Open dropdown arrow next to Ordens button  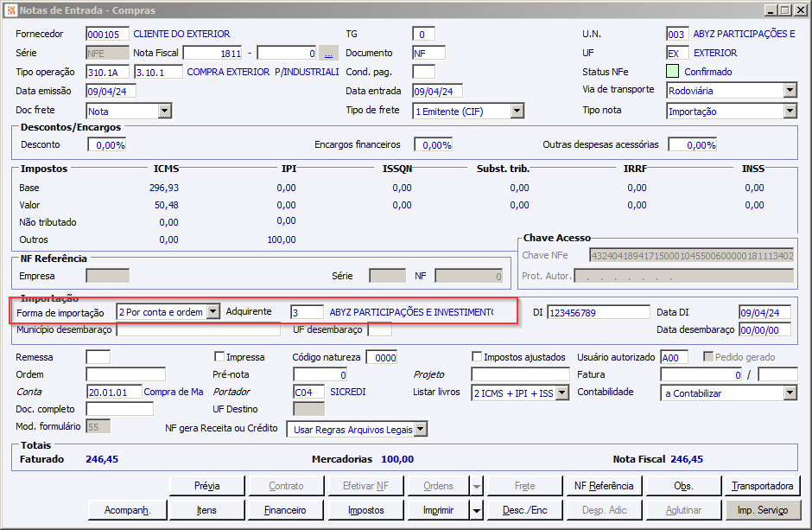pos(477,486)
